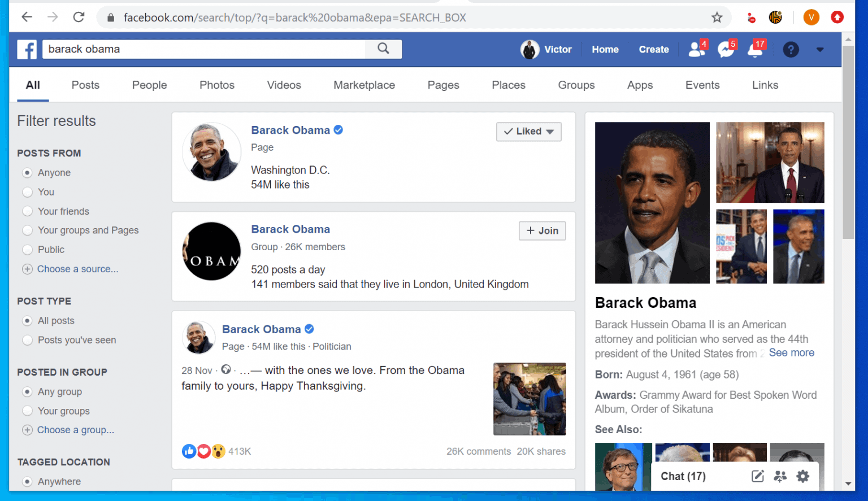Click the search magnifier button
The height and width of the screenshot is (501, 868).
383,49
